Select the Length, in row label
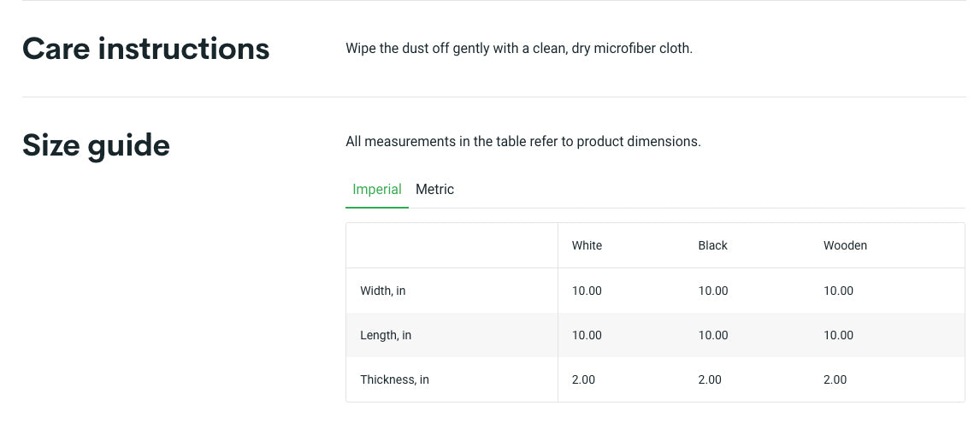The height and width of the screenshot is (435, 980). (x=385, y=335)
